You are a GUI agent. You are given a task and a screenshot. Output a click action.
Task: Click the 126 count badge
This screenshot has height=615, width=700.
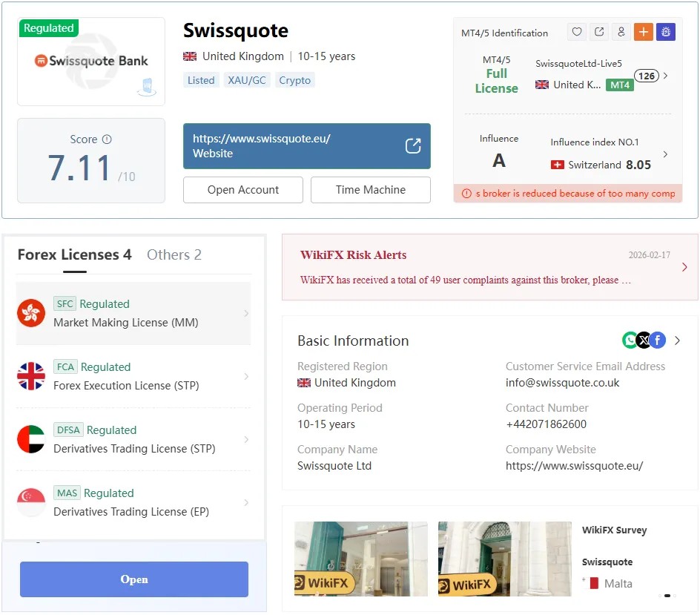pyautogui.click(x=647, y=76)
